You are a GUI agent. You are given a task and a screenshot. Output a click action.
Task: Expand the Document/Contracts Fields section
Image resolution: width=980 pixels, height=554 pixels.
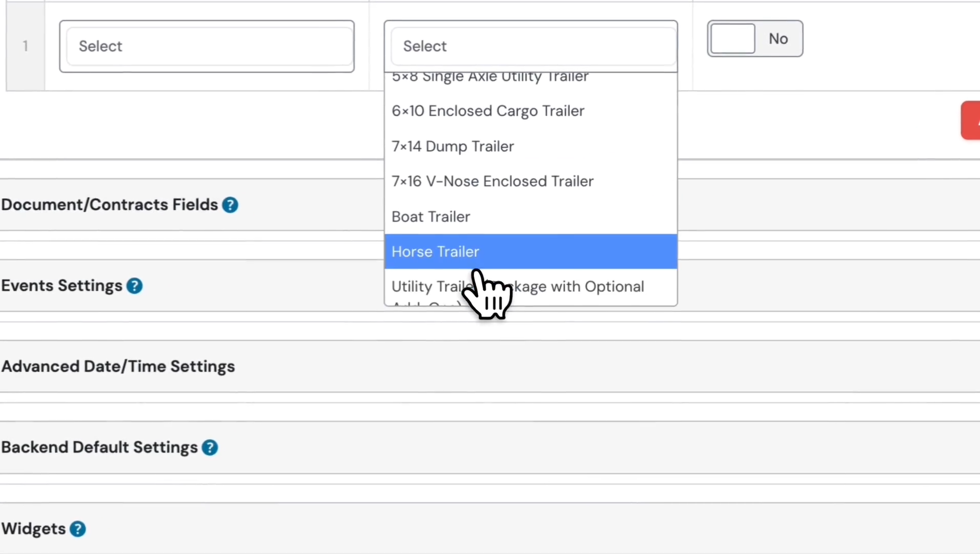[x=109, y=205]
